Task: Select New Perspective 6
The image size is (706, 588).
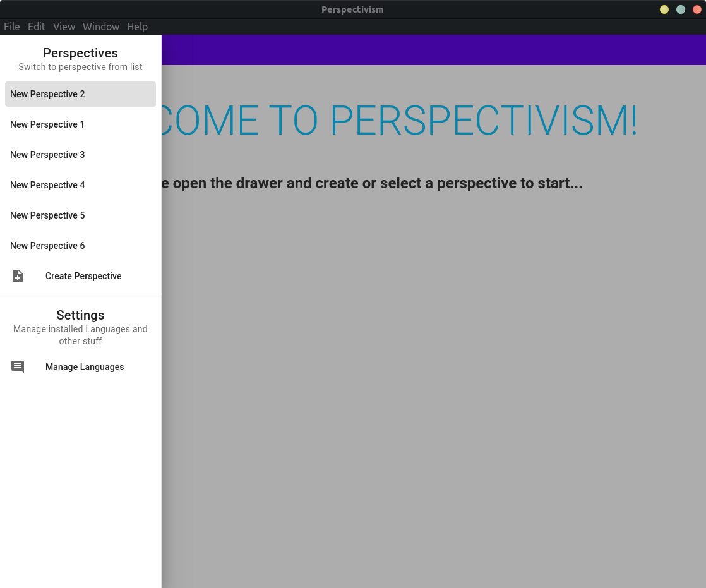Action: tap(81, 246)
